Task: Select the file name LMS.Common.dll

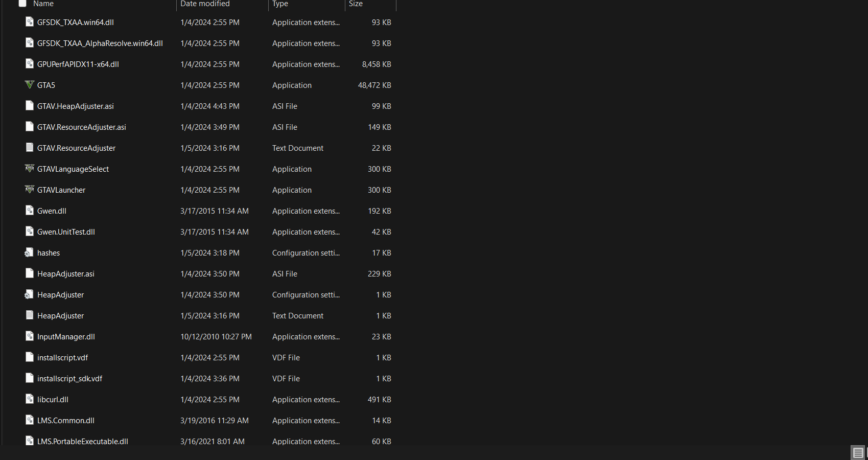Action: [x=66, y=421]
